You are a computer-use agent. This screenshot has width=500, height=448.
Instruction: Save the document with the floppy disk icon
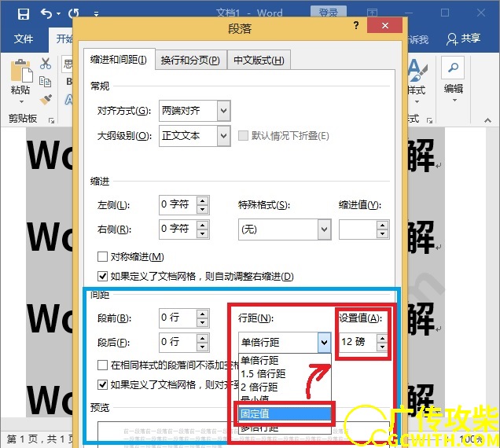click(24, 14)
